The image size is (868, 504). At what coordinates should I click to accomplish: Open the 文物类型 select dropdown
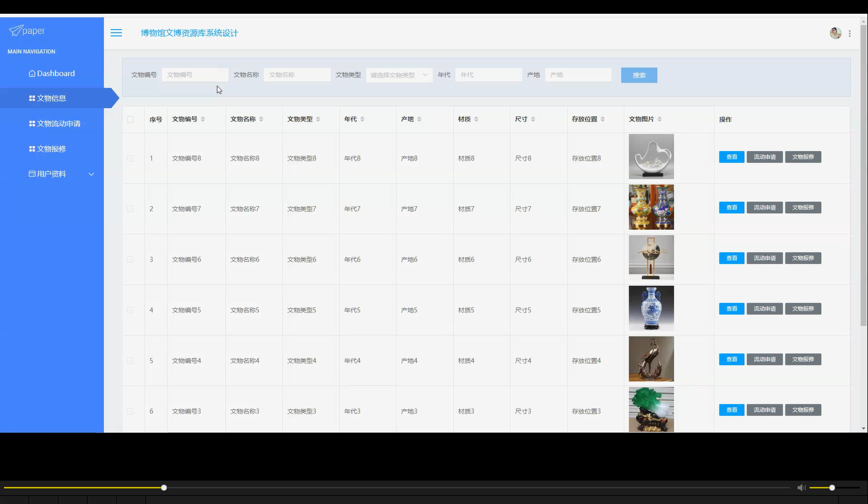[399, 75]
